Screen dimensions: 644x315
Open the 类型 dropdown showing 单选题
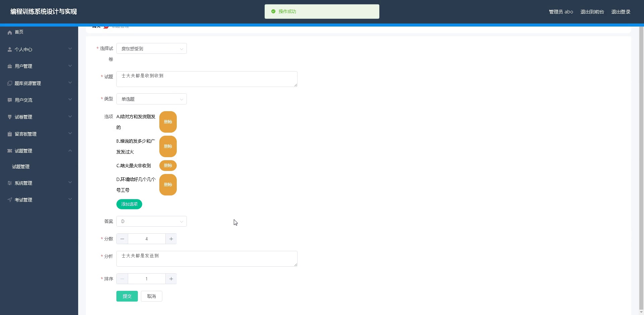(x=152, y=99)
